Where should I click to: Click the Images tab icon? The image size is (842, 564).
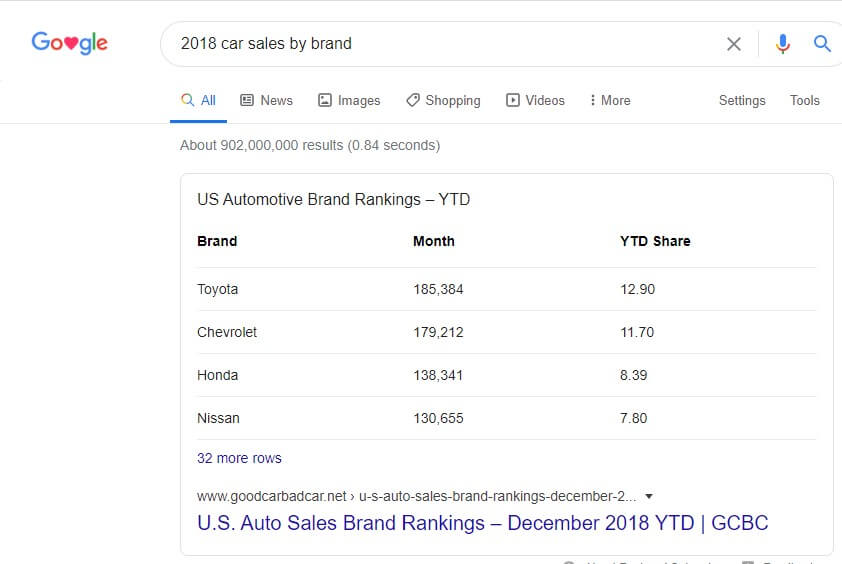click(x=324, y=100)
